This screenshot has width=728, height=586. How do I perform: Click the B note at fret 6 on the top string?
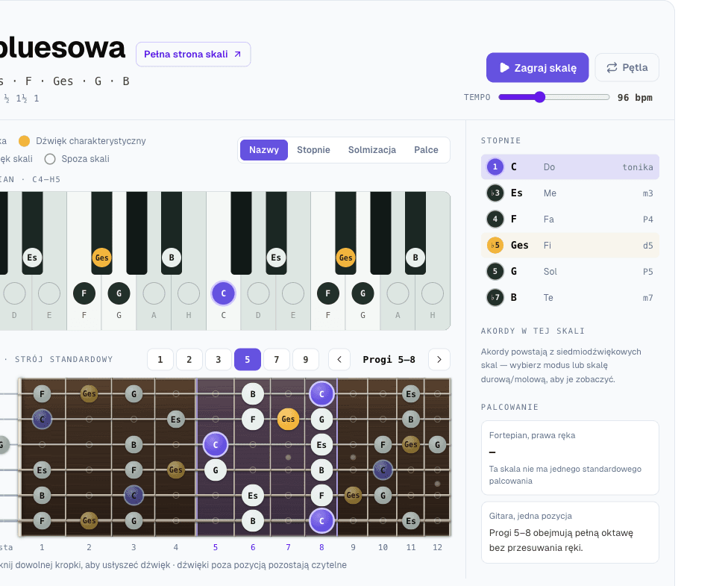(x=253, y=394)
